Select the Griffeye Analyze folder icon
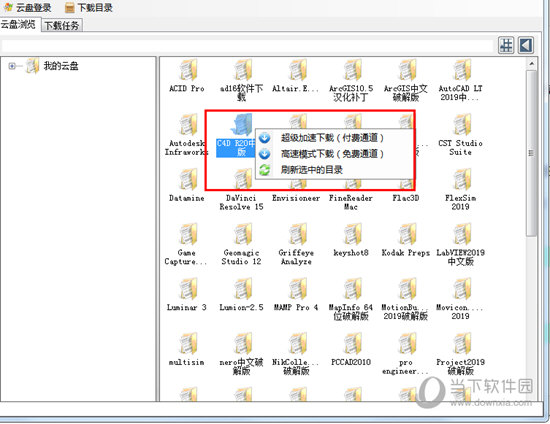Viewport: 550px width, 424px height. click(298, 234)
